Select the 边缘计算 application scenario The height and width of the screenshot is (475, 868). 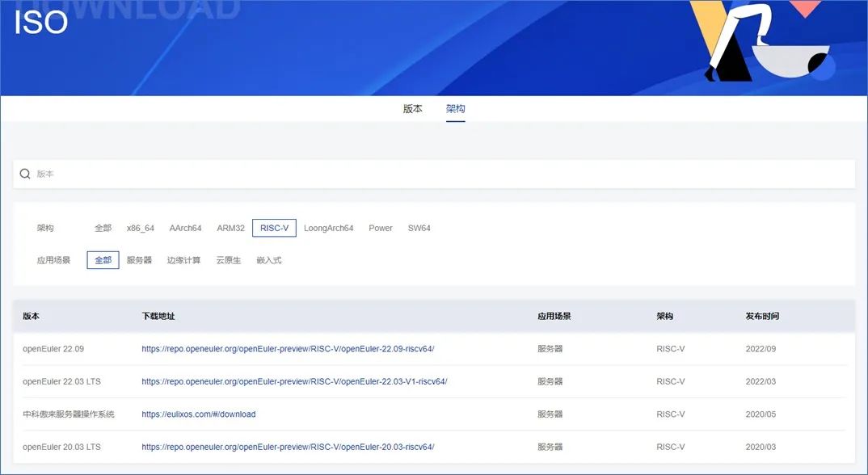(183, 259)
